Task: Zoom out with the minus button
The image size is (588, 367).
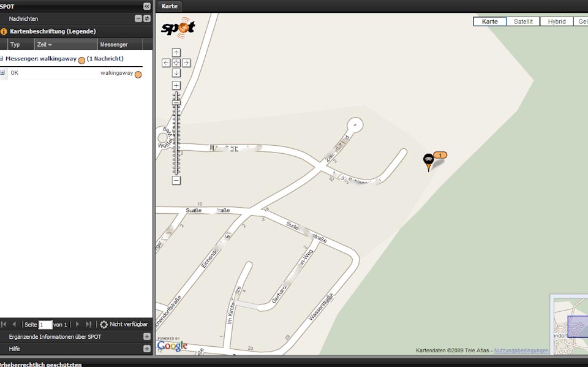Action: pyautogui.click(x=176, y=181)
